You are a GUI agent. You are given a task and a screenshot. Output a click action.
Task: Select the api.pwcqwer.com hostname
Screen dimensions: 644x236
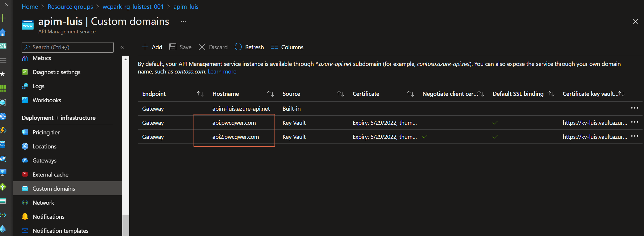pos(234,123)
